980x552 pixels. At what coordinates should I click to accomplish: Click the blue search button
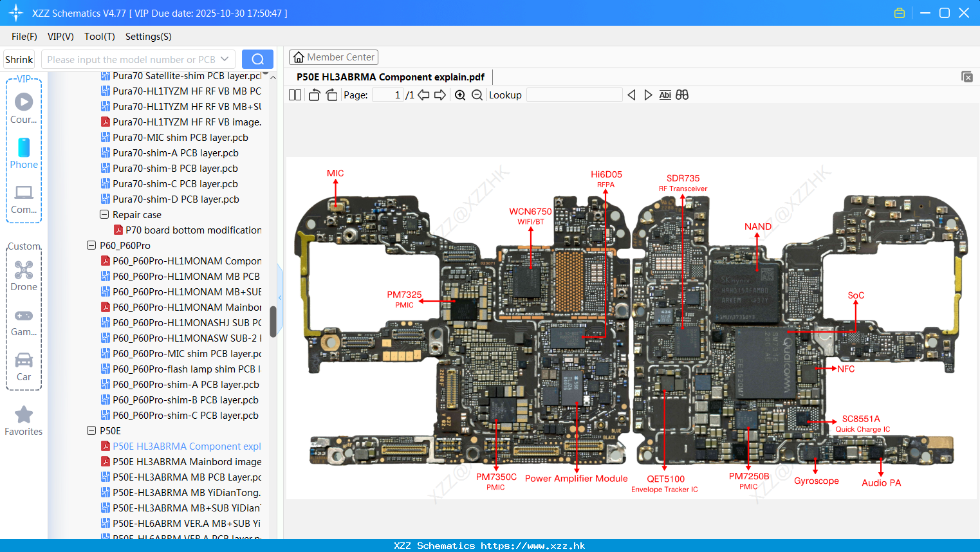[257, 59]
